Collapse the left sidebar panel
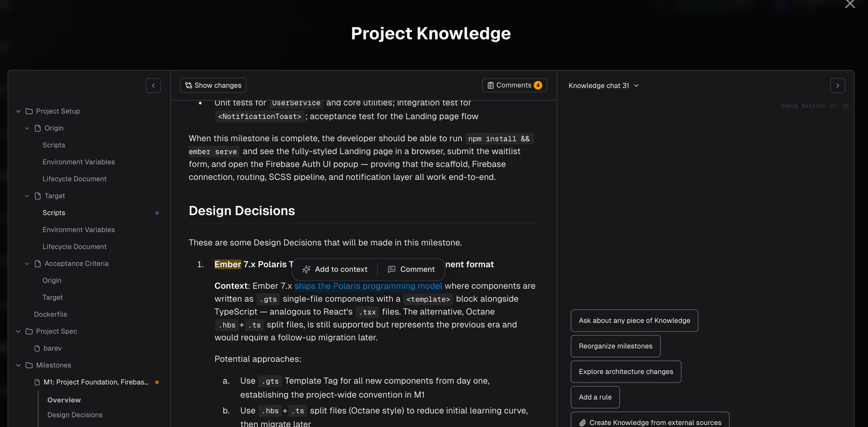 click(x=153, y=86)
